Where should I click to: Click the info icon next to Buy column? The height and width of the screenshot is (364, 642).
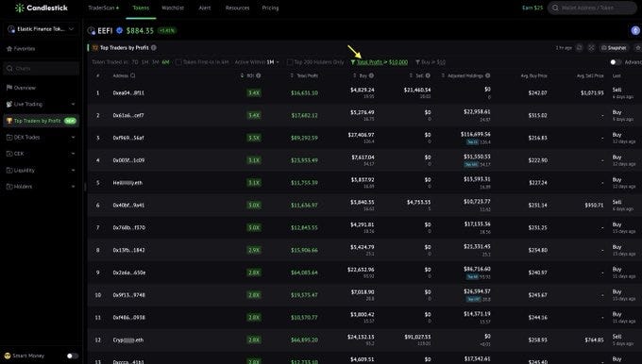pyautogui.click(x=371, y=75)
